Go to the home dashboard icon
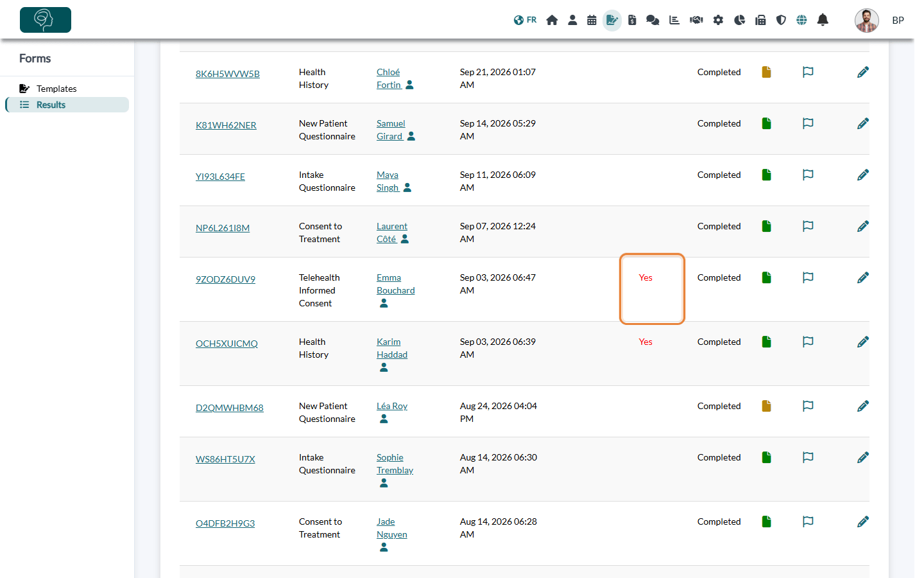 pos(552,20)
